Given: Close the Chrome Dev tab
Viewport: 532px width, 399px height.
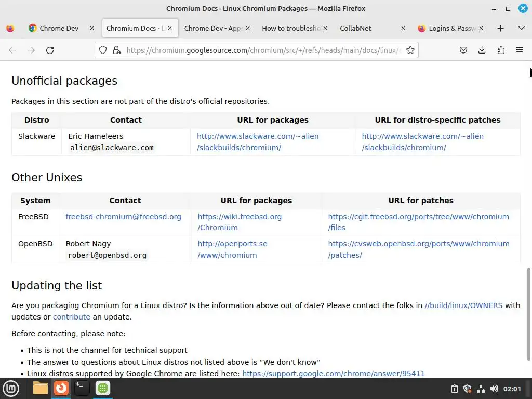Looking at the screenshot, I should (x=92, y=28).
